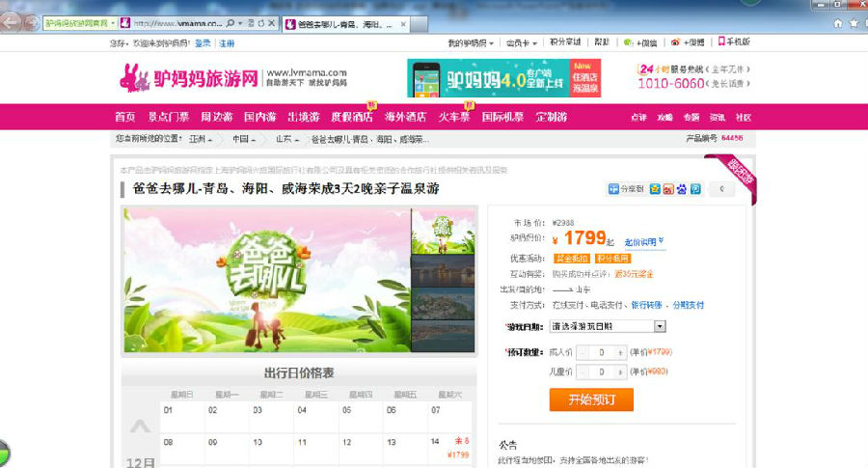Open the 海外酒店 navigation item
This screenshot has height=468, width=868.
tap(406, 117)
